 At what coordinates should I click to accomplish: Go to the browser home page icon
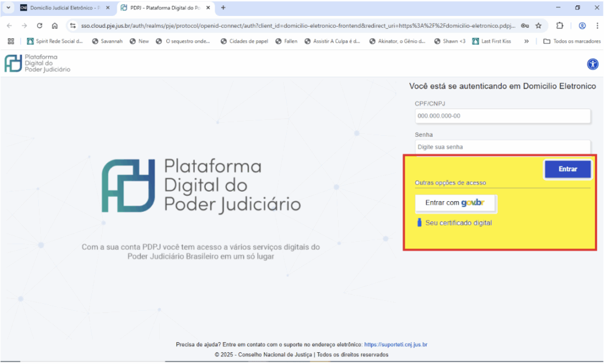pyautogui.click(x=54, y=26)
